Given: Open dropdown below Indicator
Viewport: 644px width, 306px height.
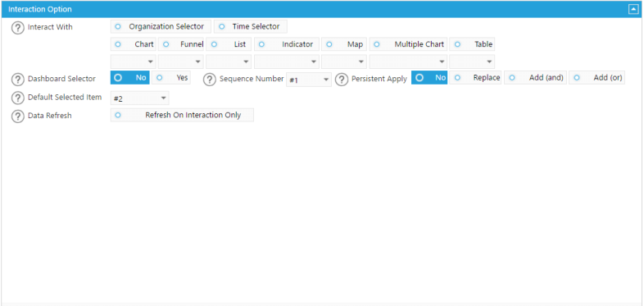Looking at the screenshot, I should pyautogui.click(x=287, y=62).
